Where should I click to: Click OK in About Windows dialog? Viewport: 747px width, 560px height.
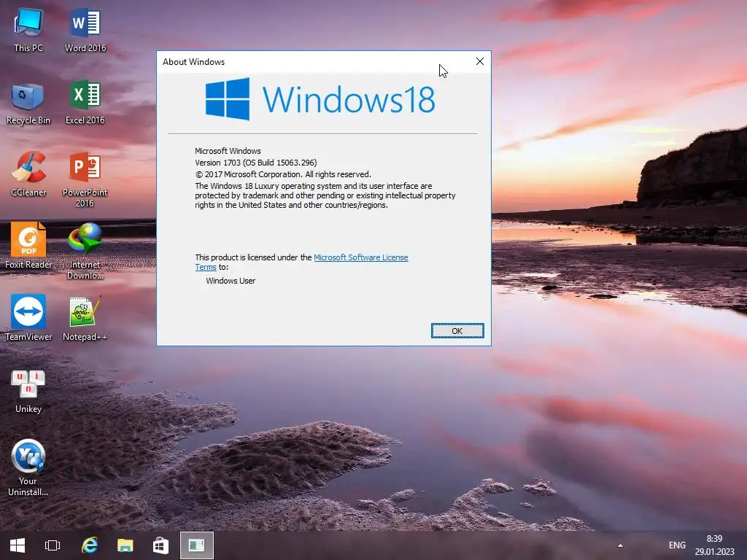457,331
